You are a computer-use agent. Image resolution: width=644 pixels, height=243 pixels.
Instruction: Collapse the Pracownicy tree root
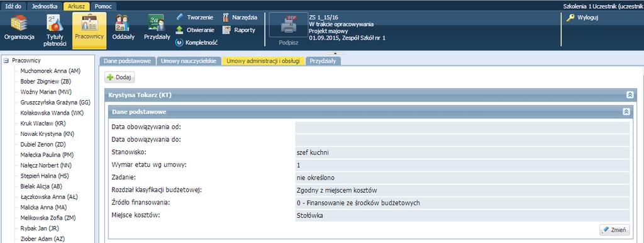pyautogui.click(x=6, y=60)
